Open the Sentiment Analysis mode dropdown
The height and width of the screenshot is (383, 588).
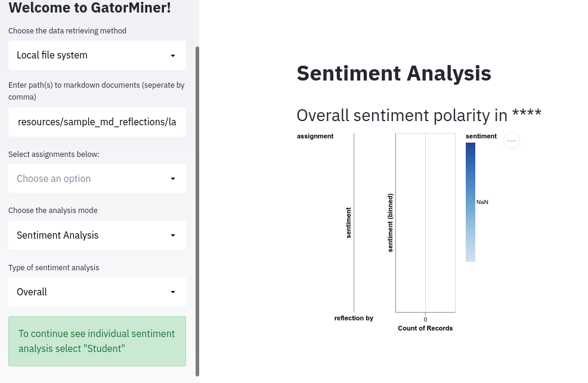(97, 235)
